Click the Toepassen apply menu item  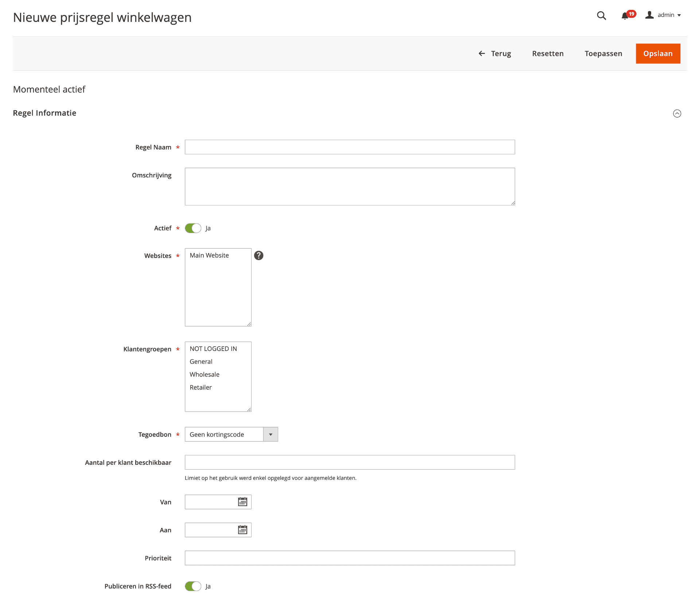[603, 53]
